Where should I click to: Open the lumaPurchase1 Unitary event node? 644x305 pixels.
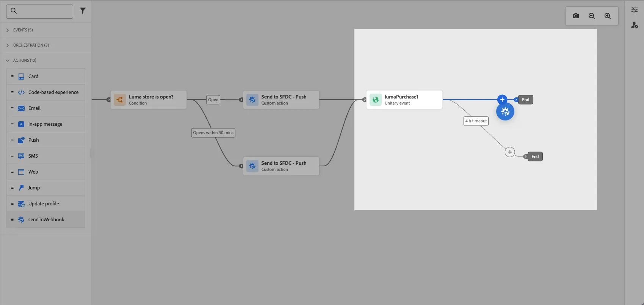pyautogui.click(x=404, y=100)
